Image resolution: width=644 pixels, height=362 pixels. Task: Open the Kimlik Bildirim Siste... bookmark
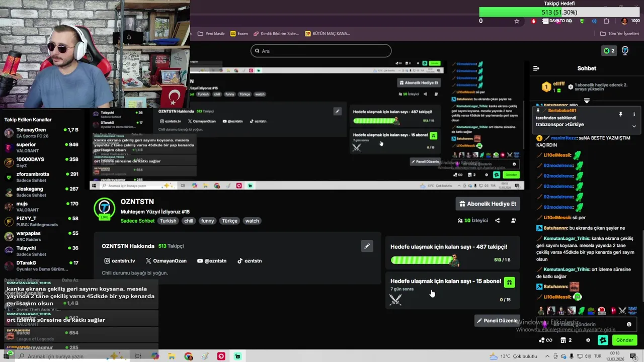[x=276, y=34]
